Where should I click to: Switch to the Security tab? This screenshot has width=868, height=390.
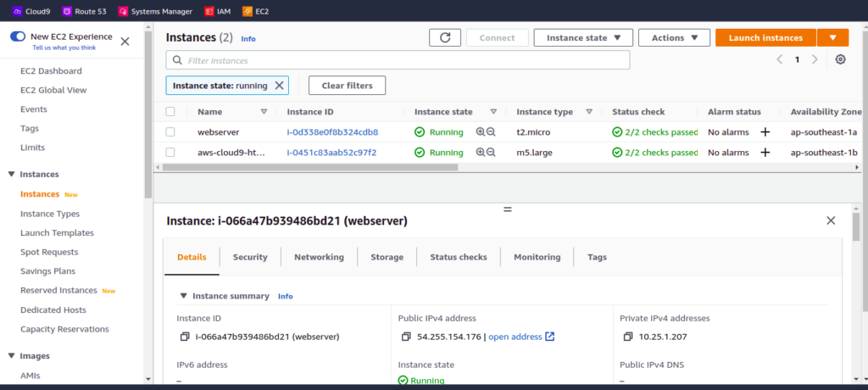[250, 257]
